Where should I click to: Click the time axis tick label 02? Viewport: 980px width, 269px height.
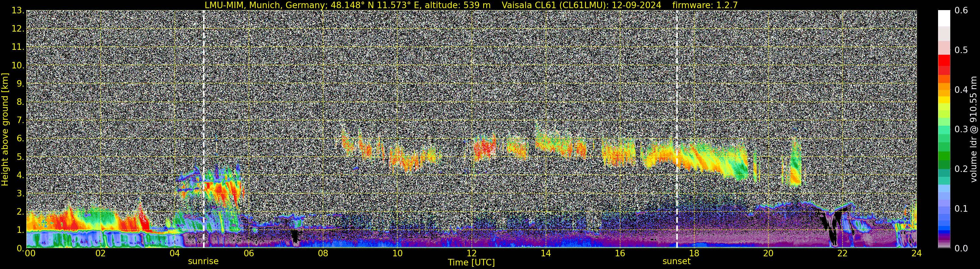pyautogui.click(x=101, y=254)
